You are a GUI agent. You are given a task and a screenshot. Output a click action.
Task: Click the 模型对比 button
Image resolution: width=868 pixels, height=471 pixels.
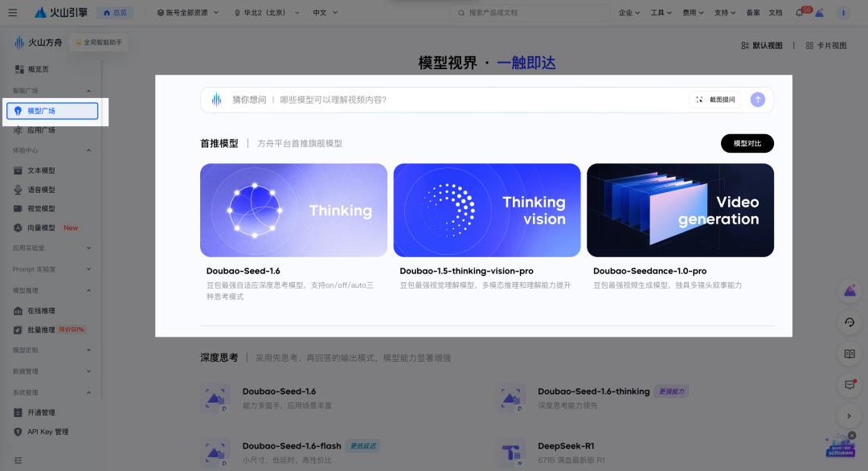tap(747, 143)
